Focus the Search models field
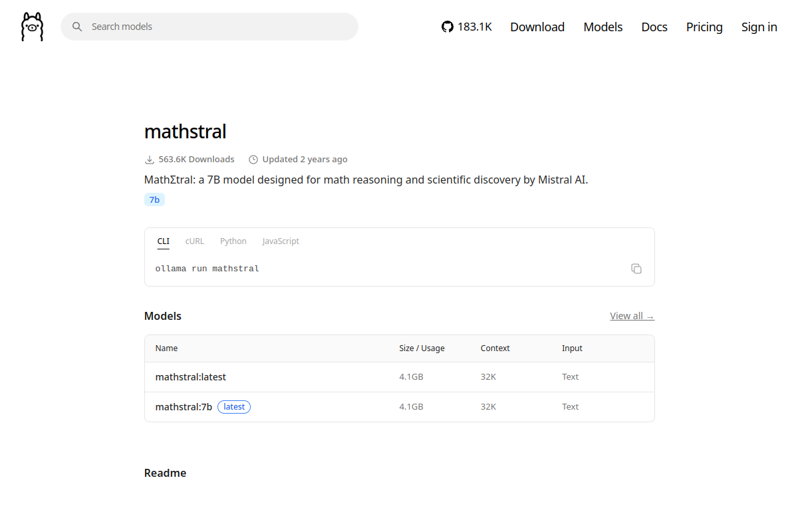 (x=209, y=27)
